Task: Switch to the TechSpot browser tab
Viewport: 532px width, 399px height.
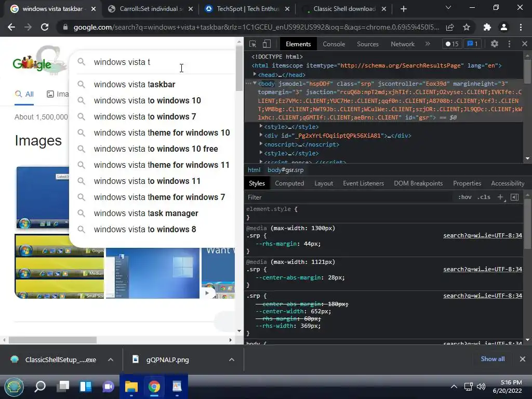Action: point(247,9)
